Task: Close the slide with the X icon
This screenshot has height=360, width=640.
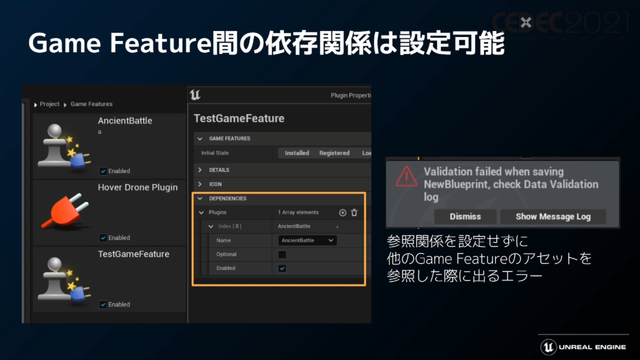Action: coord(526,22)
